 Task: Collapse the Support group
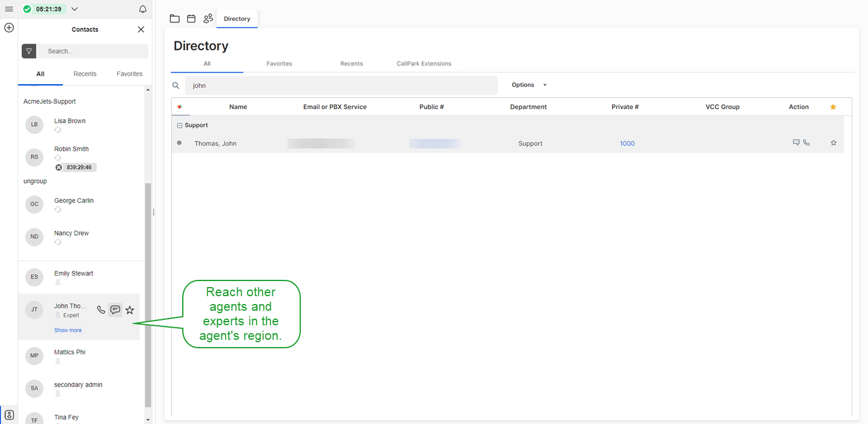tap(179, 125)
